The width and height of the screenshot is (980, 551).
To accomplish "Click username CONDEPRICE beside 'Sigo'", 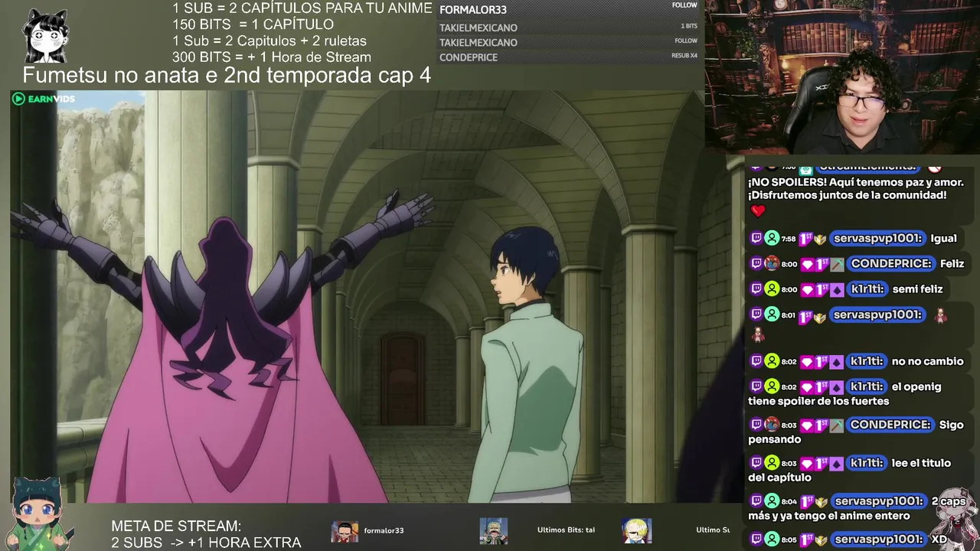I will (891, 425).
